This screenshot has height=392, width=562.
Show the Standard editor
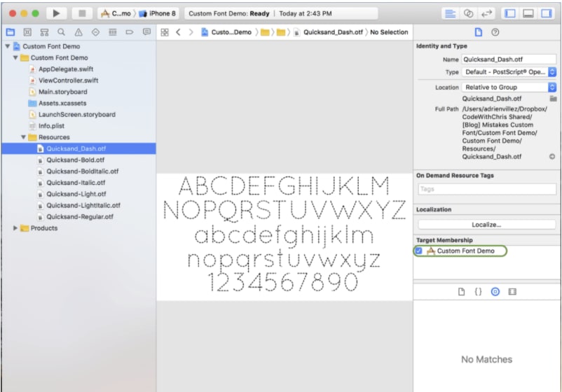450,13
